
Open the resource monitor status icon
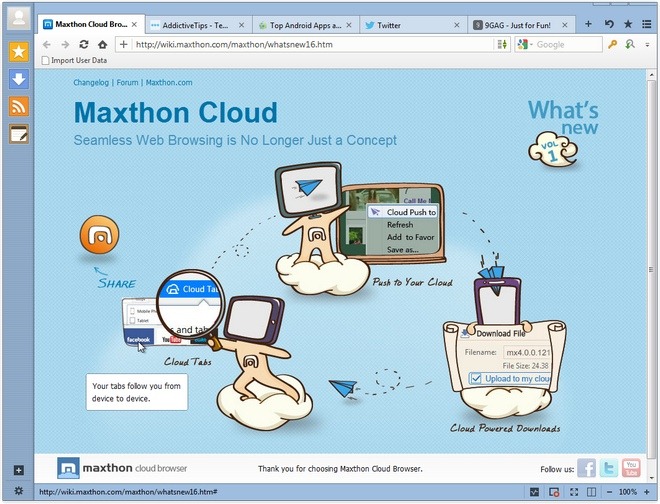(x=534, y=492)
